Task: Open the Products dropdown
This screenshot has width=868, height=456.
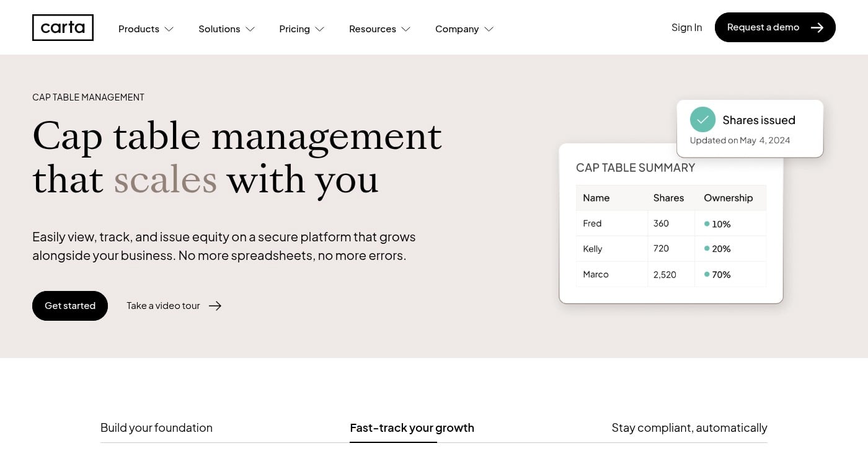Action: click(146, 29)
